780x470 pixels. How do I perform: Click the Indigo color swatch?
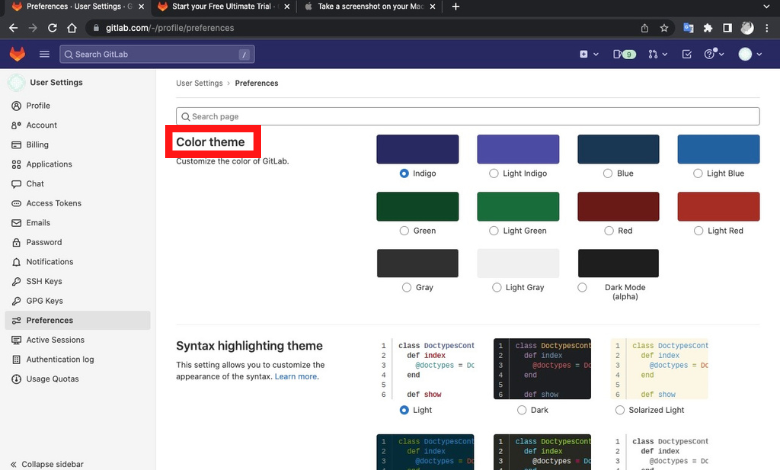click(x=417, y=149)
